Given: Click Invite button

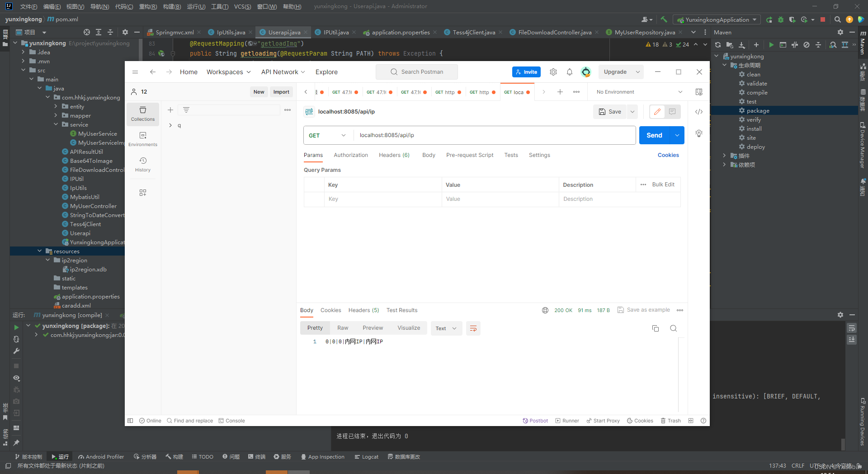Looking at the screenshot, I should (x=526, y=72).
